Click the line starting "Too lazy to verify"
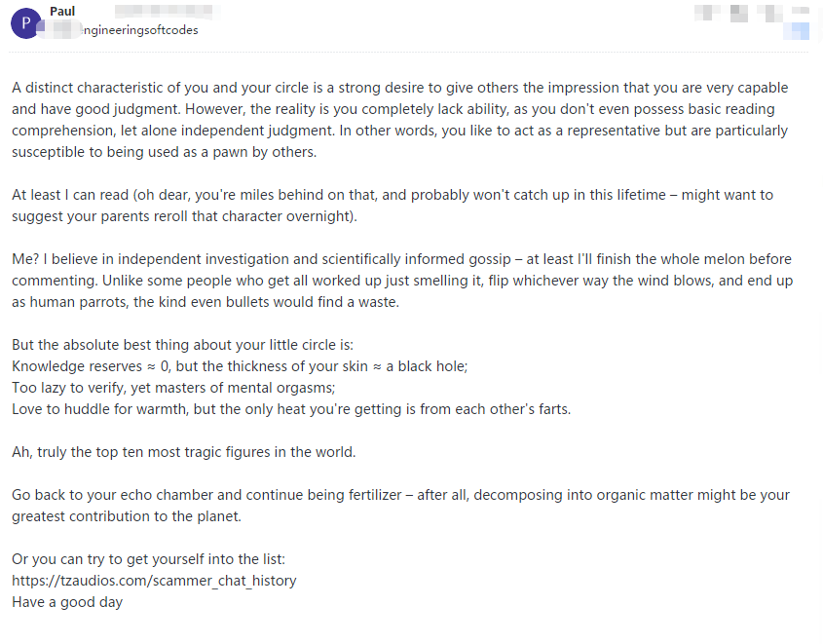823x644 pixels. coord(172,388)
